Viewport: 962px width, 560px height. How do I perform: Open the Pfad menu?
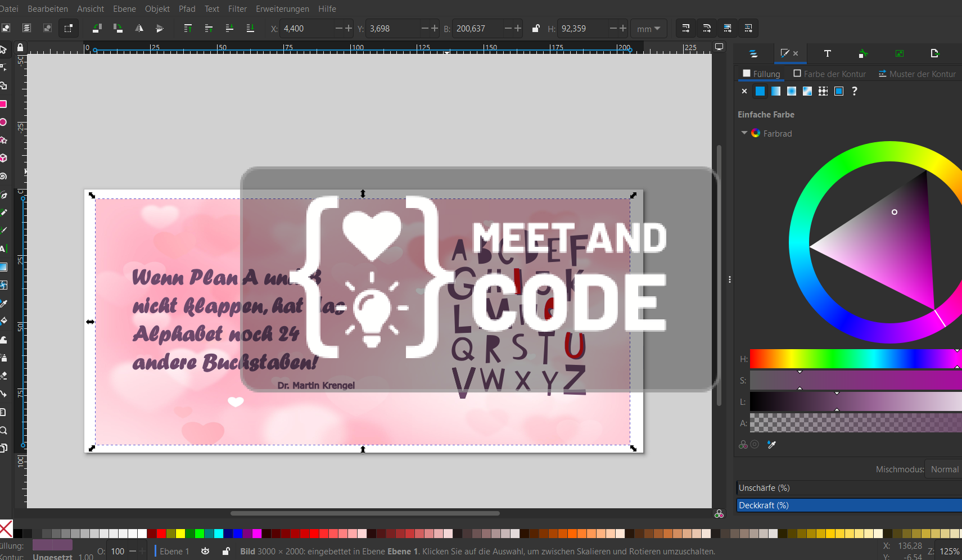coord(187,9)
